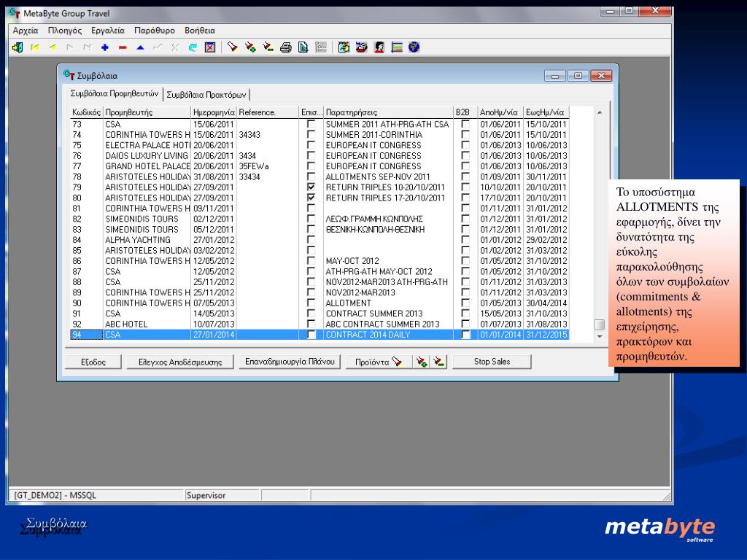Delete record with red minus icon
Image resolution: width=747 pixels, height=560 pixels.
(123, 47)
